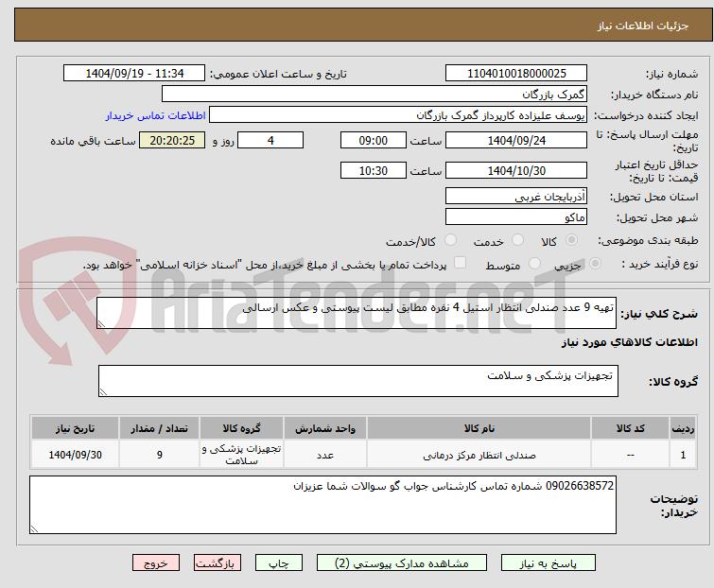Select the متوسط purchase type radio
This screenshot has width=714, height=588.
click(x=534, y=264)
